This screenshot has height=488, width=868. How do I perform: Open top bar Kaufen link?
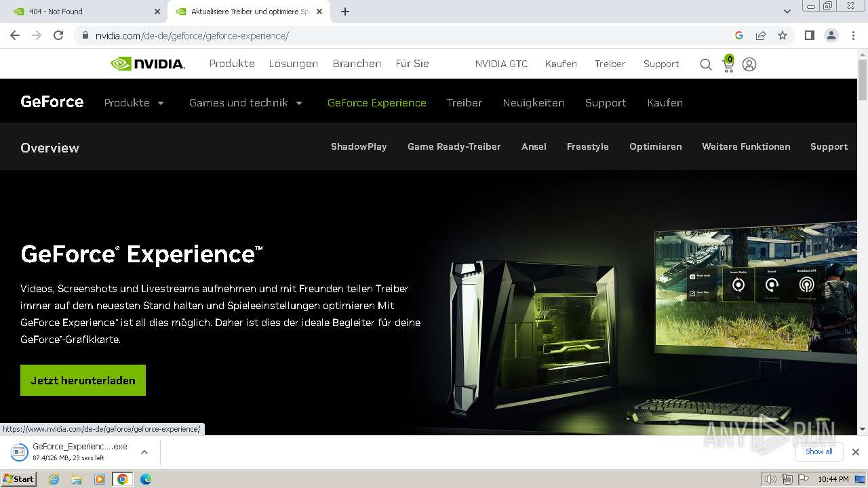point(561,64)
